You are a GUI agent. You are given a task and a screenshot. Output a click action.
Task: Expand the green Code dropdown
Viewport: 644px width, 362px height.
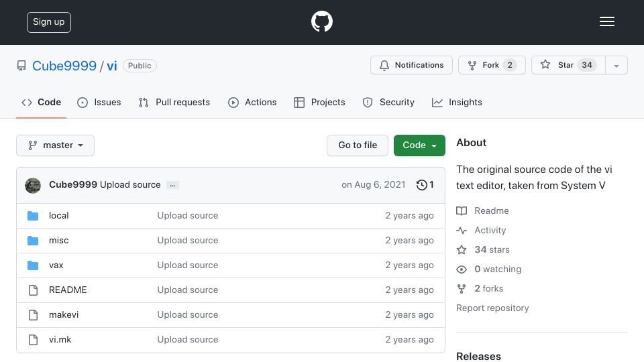pos(419,145)
